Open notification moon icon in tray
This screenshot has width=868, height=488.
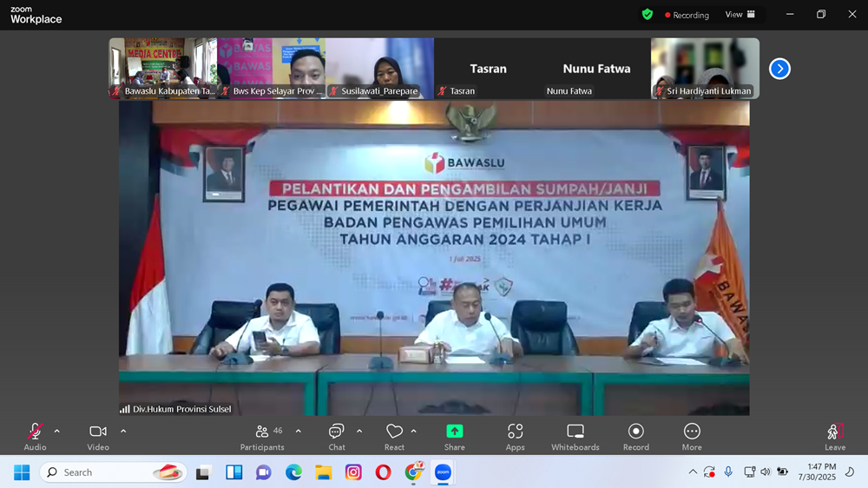point(850,472)
